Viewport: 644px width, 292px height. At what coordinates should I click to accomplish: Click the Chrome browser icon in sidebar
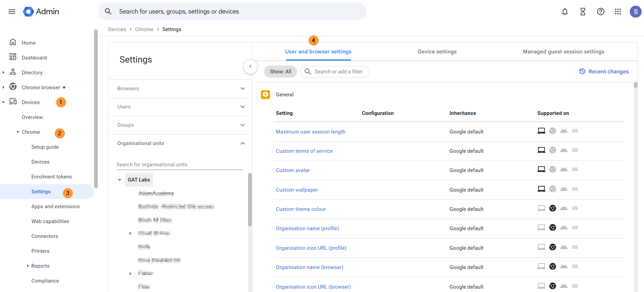13,87
